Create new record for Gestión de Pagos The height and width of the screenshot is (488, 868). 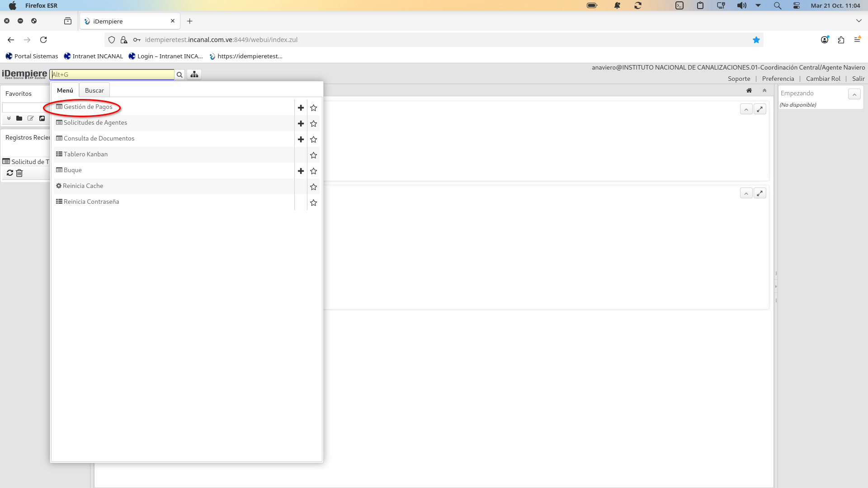pos(301,108)
